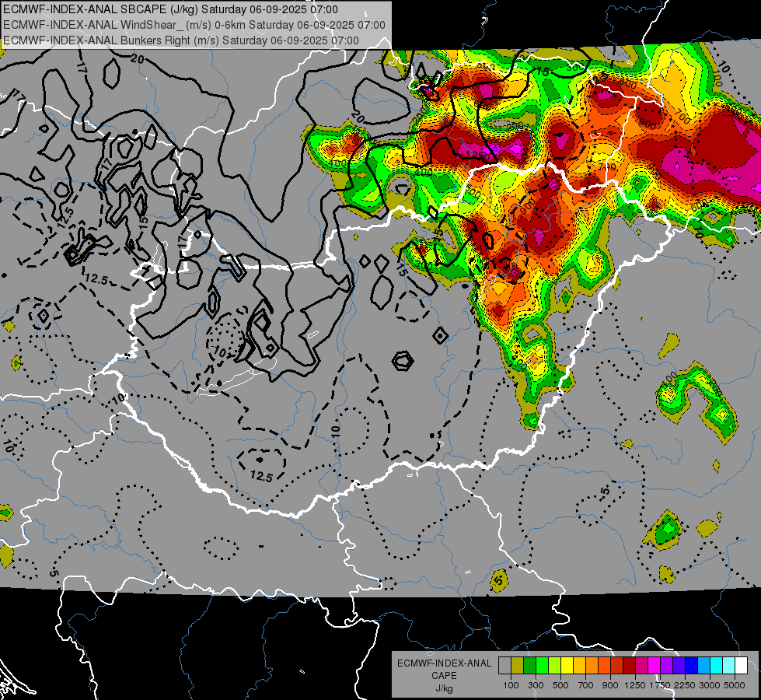Select the orange legend swatch before 900

pyautogui.click(x=604, y=666)
